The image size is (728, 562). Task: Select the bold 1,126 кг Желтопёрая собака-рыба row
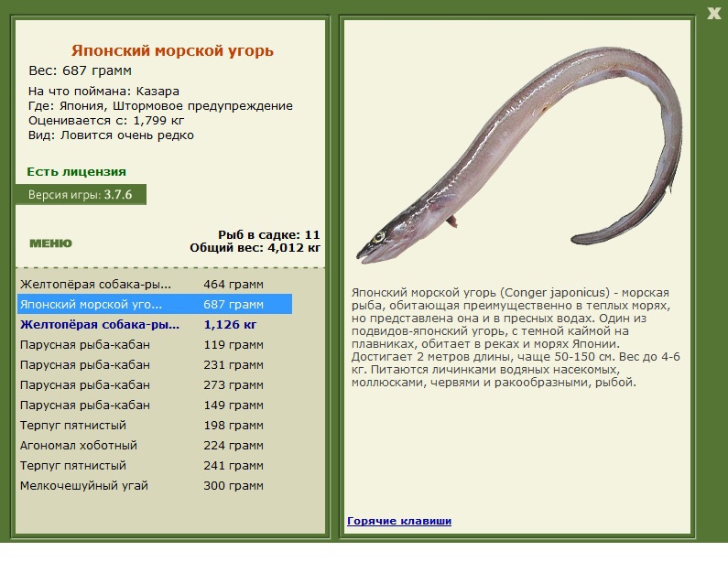[155, 324]
